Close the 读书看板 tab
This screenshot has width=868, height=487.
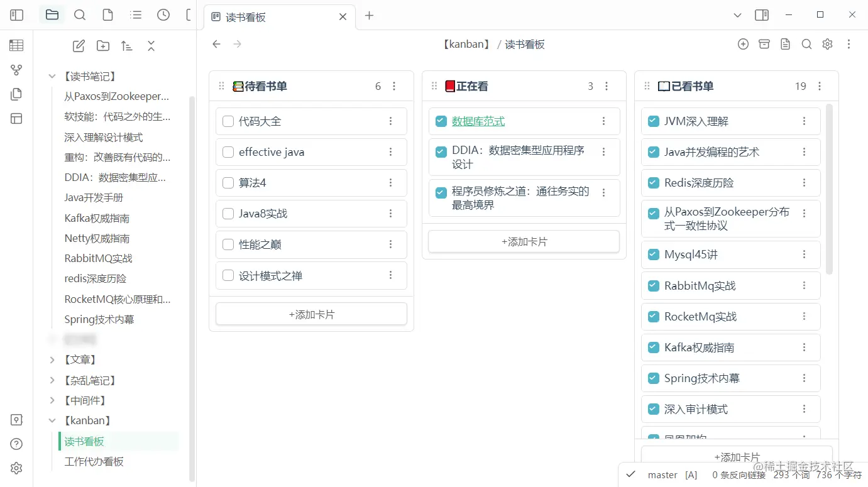point(343,17)
